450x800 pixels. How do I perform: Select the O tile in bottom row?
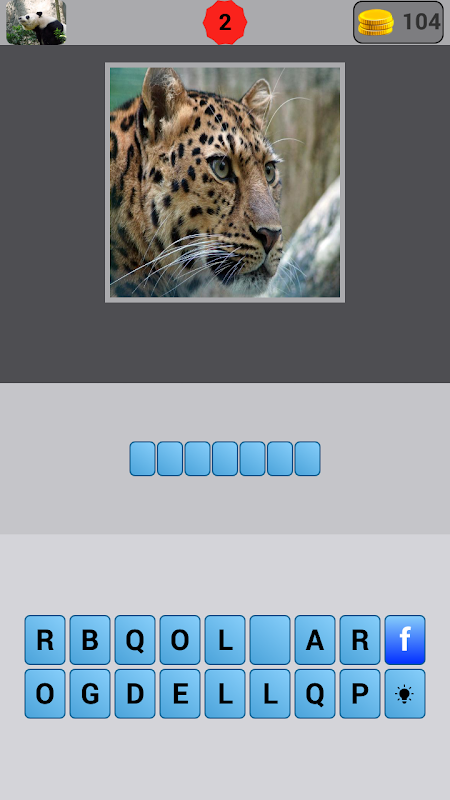click(x=45, y=694)
